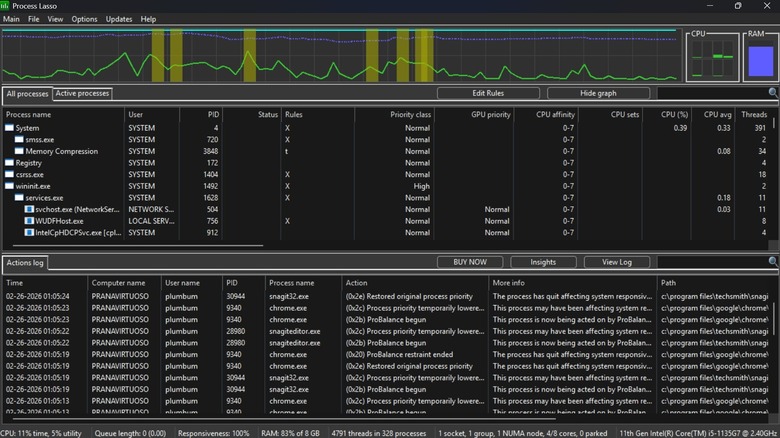Click the Registry process icon
The image size is (780, 438).
(10, 163)
